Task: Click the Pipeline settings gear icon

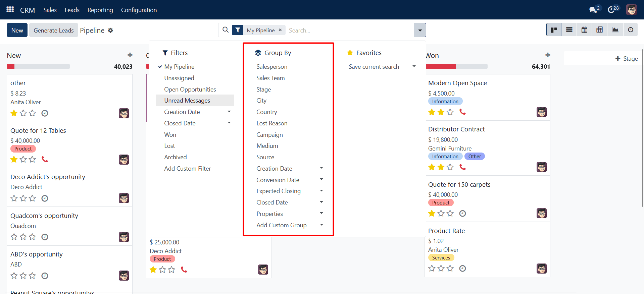Action: pos(110,31)
